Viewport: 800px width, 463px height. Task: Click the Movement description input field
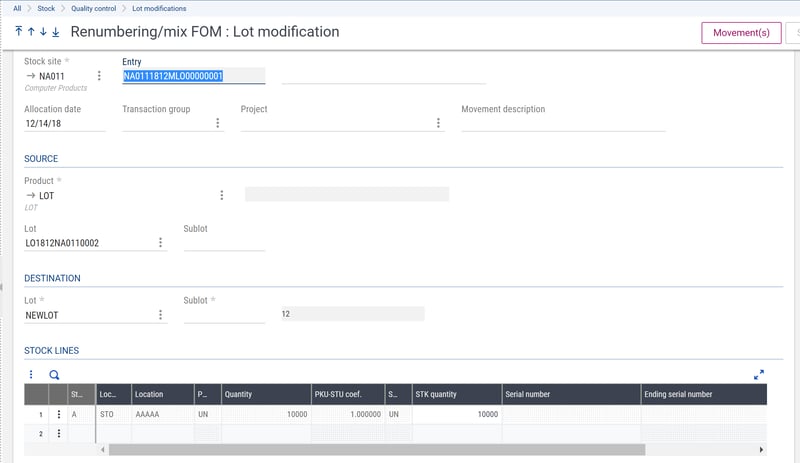(562, 123)
